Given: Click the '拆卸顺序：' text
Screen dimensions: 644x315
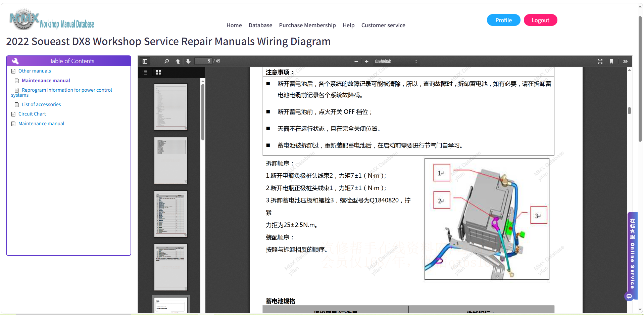Looking at the screenshot, I should tap(280, 164).
